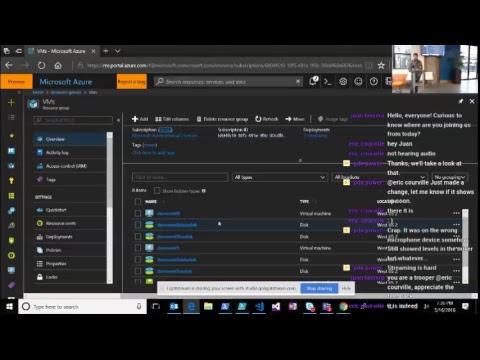Click the smiley feedback icon in header
The height and width of the screenshot is (360, 480).
point(358,82)
